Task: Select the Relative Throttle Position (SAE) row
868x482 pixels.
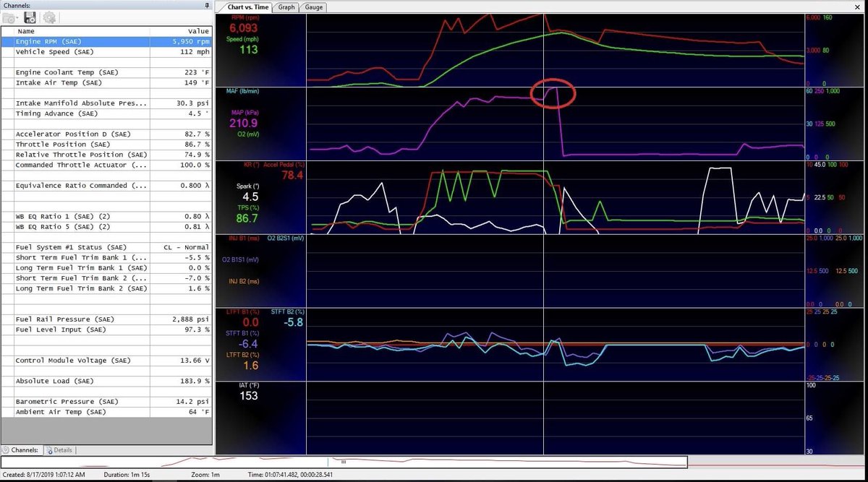Action: coord(107,155)
